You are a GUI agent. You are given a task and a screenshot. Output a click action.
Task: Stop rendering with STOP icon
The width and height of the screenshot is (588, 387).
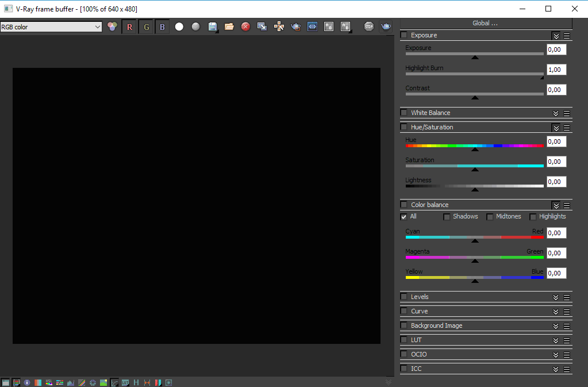[x=369, y=26]
